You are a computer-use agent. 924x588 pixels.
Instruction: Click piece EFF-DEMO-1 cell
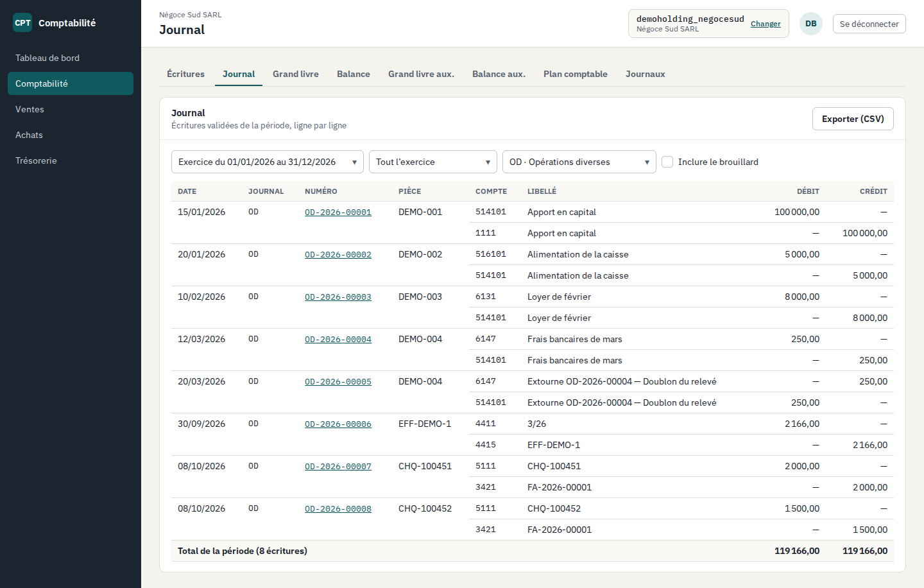coord(425,424)
